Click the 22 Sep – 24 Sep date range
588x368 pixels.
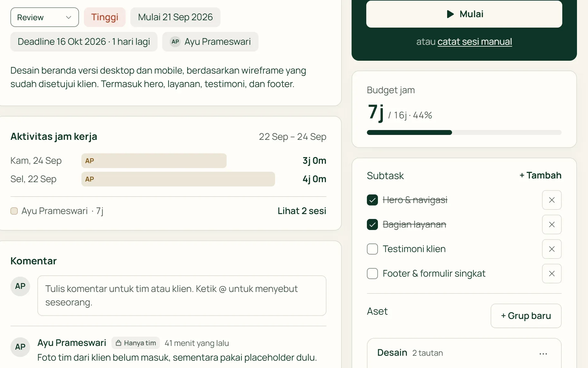click(x=292, y=137)
